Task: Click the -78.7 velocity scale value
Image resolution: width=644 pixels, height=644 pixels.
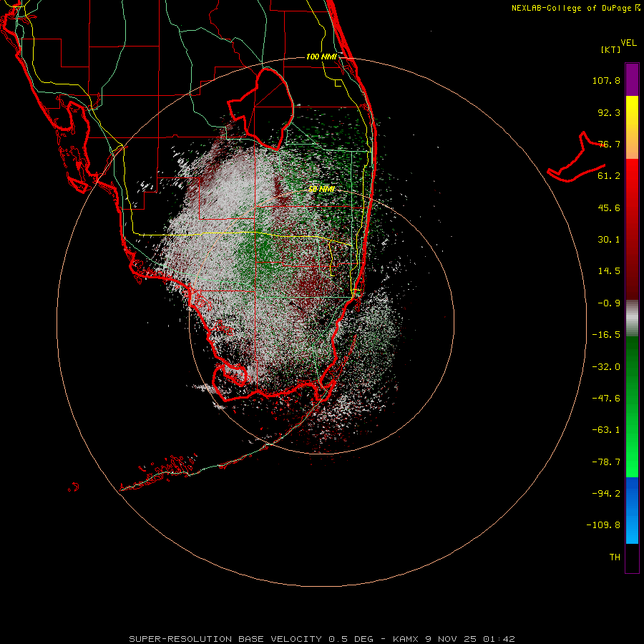Action: pyautogui.click(x=606, y=462)
